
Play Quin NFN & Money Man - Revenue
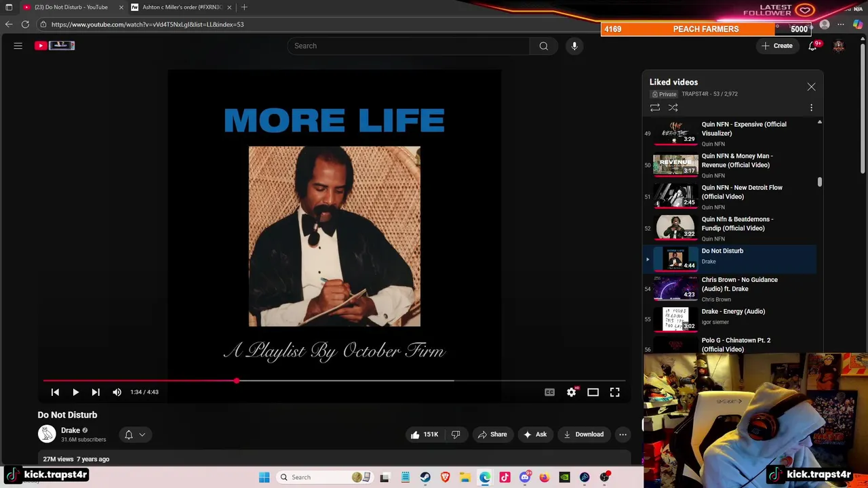[x=731, y=165]
